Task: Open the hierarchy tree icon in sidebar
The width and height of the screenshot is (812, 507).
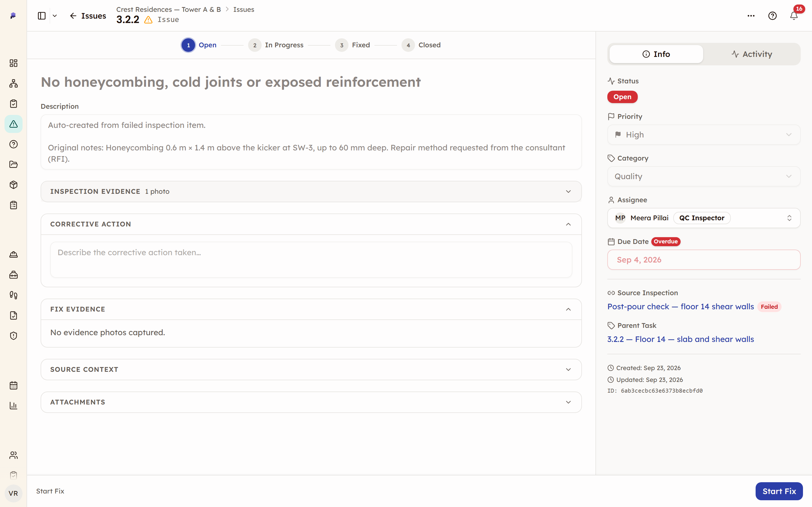Action: click(14, 83)
